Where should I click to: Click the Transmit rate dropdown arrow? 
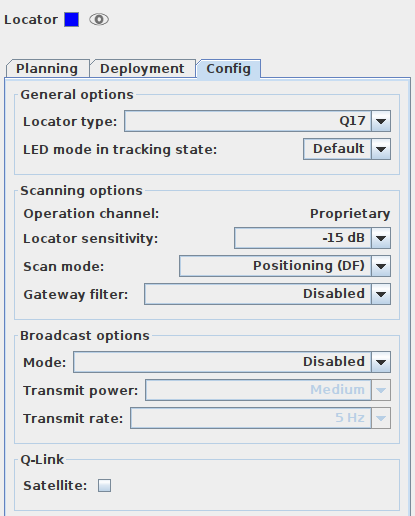pos(381,418)
